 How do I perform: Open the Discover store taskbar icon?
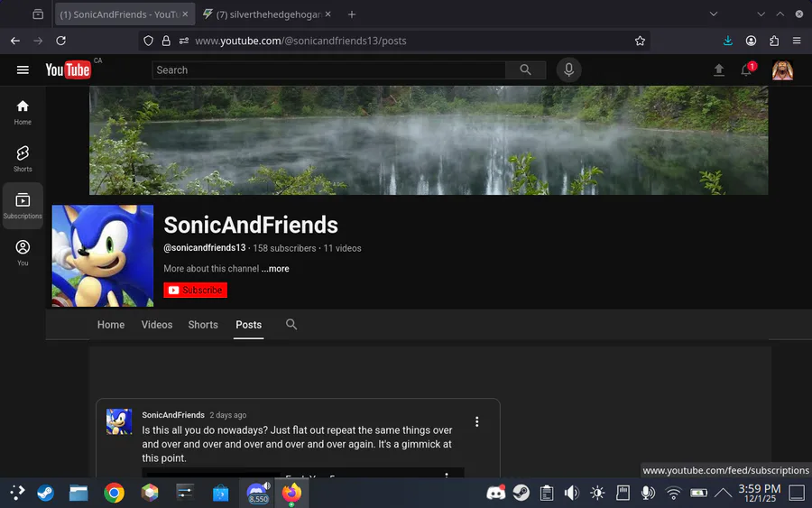click(x=221, y=493)
